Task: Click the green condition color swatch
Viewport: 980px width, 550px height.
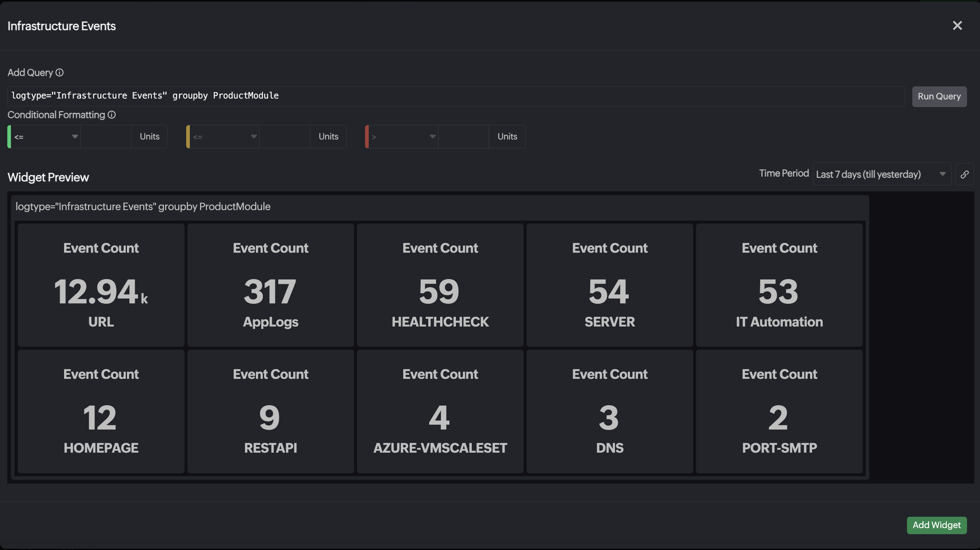Action: 9,137
